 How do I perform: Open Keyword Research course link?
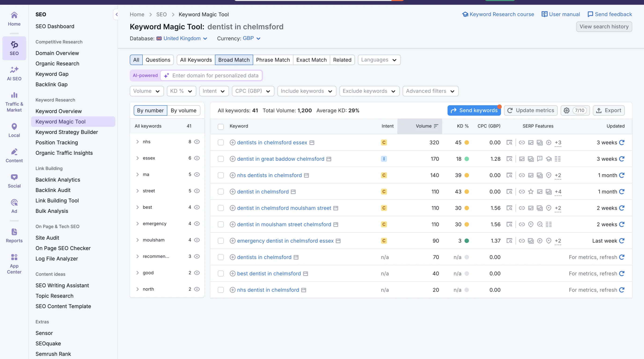click(498, 14)
